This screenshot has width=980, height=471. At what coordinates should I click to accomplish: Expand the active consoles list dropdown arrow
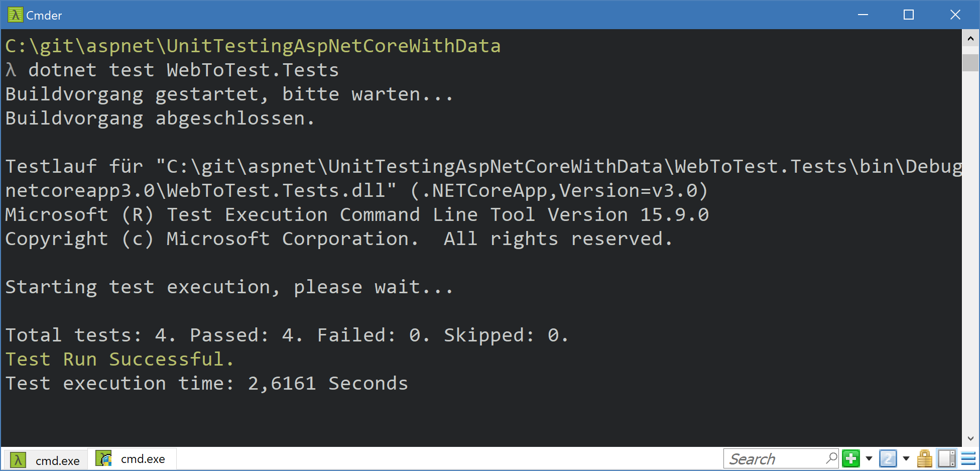906,458
